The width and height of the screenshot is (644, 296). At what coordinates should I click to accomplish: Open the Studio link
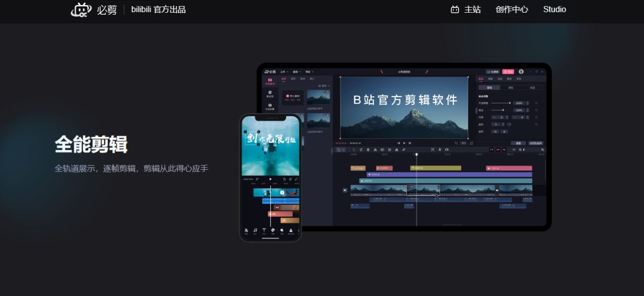[x=555, y=9]
